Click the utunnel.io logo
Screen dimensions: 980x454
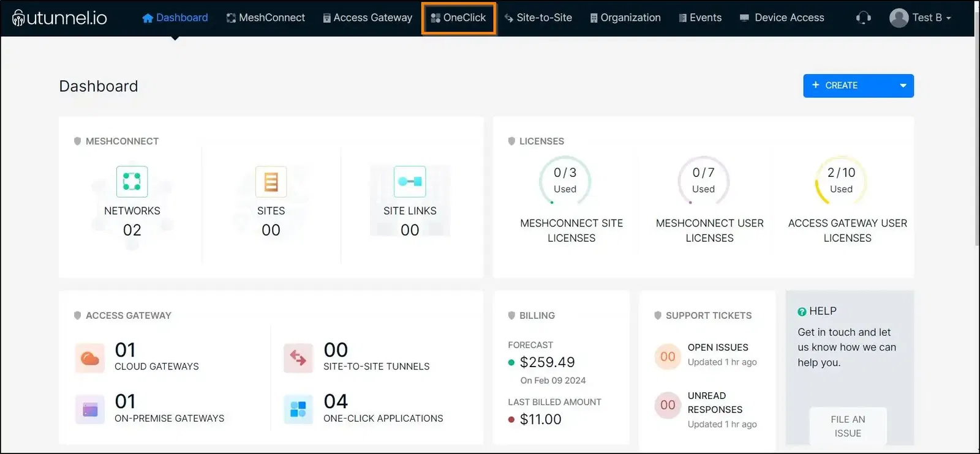[59, 18]
